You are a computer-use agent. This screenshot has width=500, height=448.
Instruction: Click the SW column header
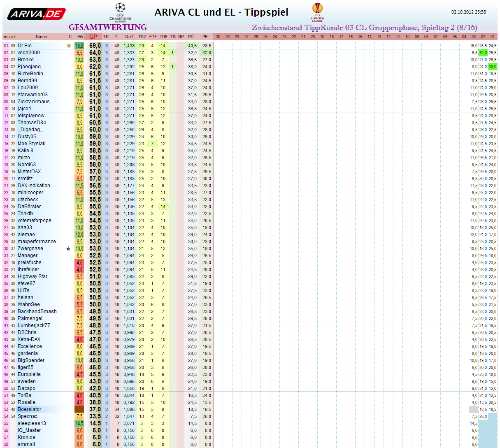[80, 37]
